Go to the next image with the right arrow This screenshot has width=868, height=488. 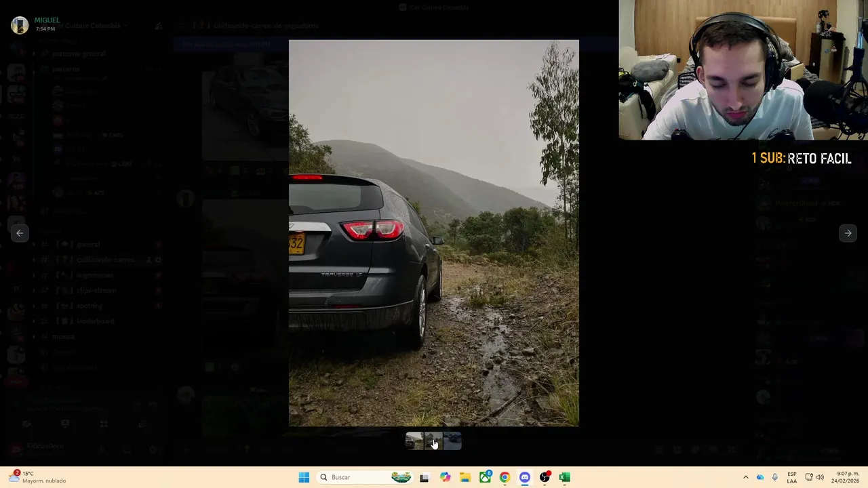(848, 233)
